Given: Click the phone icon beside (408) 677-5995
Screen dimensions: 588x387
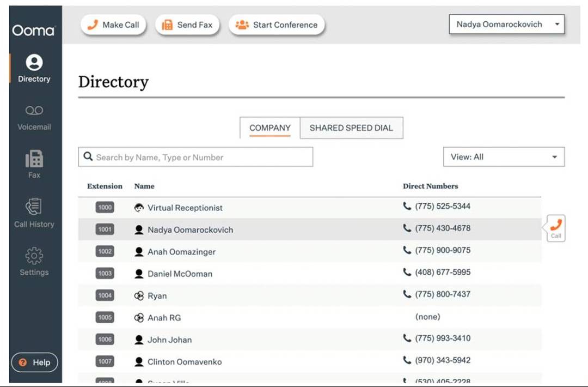Looking at the screenshot, I should [407, 272].
